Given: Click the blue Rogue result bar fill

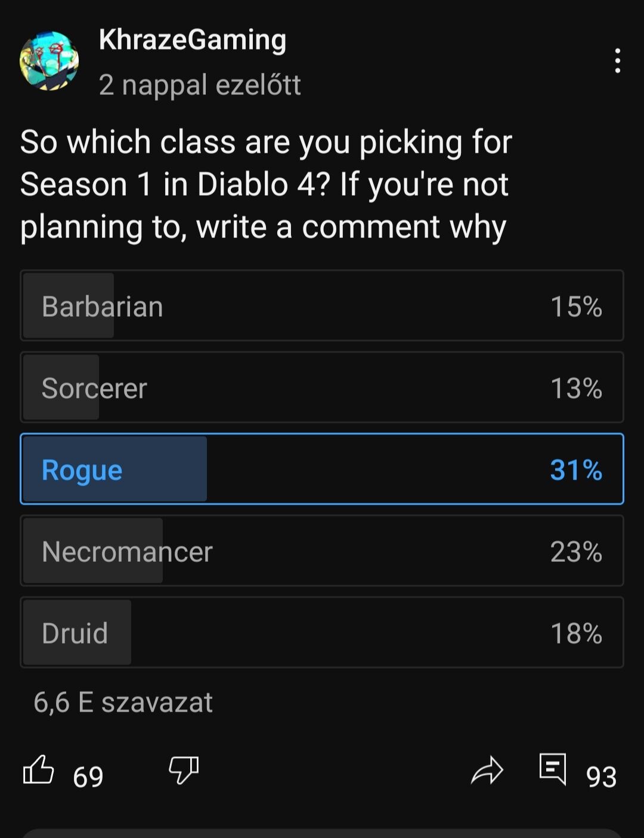Looking at the screenshot, I should pos(161,469).
